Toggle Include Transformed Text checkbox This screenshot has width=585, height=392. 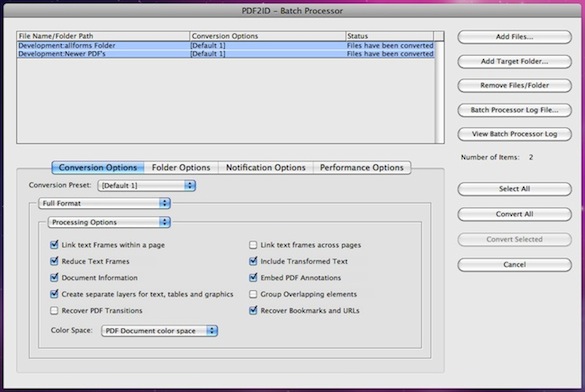tap(253, 261)
